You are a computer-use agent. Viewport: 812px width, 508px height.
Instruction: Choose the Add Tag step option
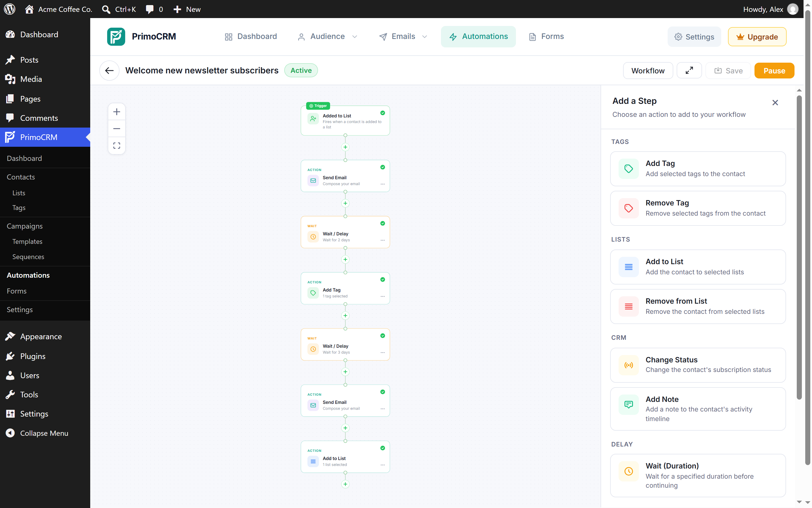tap(698, 169)
